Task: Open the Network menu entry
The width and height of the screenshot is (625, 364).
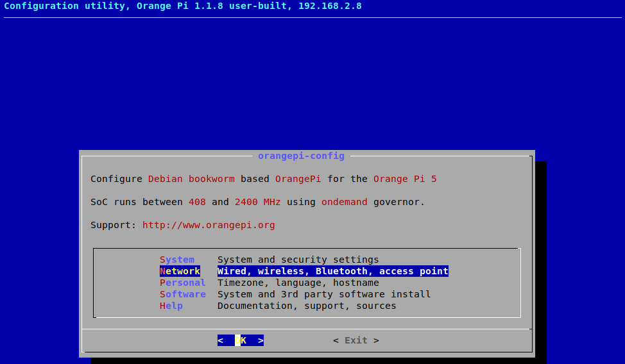Action: click(x=180, y=271)
